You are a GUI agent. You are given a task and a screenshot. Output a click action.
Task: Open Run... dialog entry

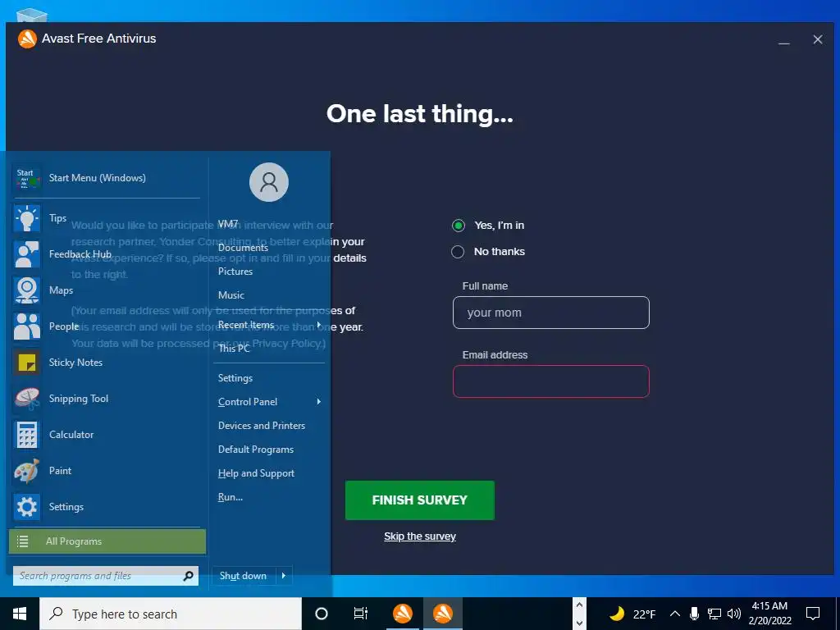(x=231, y=497)
